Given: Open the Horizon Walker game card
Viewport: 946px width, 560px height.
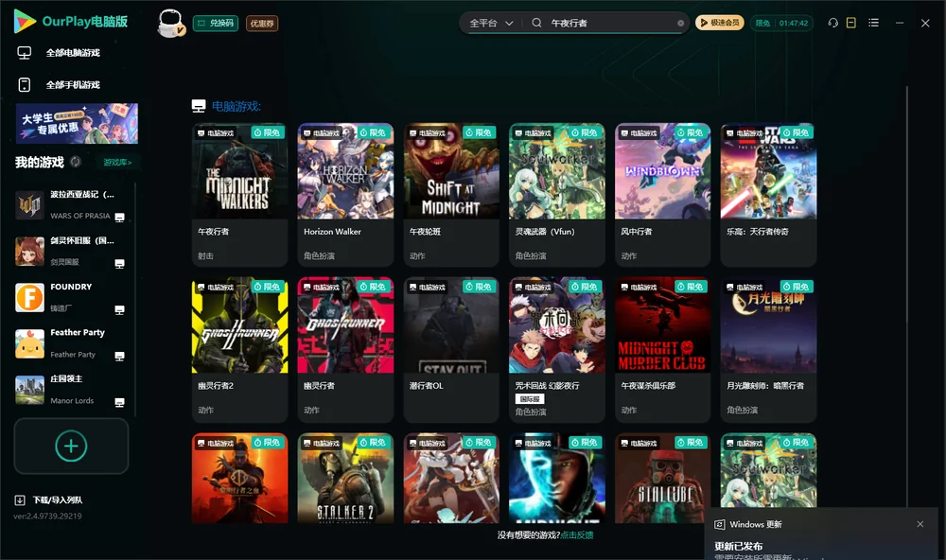Looking at the screenshot, I should click(345, 194).
